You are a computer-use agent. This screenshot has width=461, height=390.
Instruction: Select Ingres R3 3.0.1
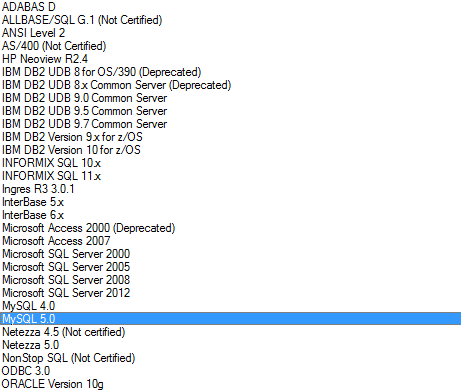38,189
